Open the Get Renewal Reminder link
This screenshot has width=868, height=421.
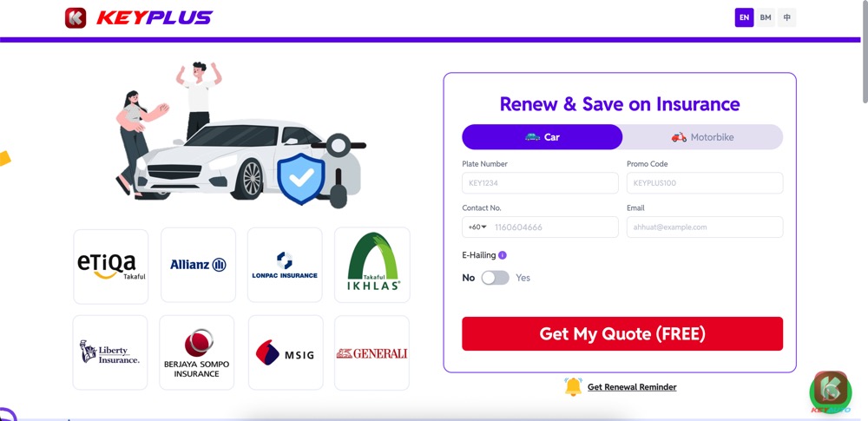click(632, 387)
